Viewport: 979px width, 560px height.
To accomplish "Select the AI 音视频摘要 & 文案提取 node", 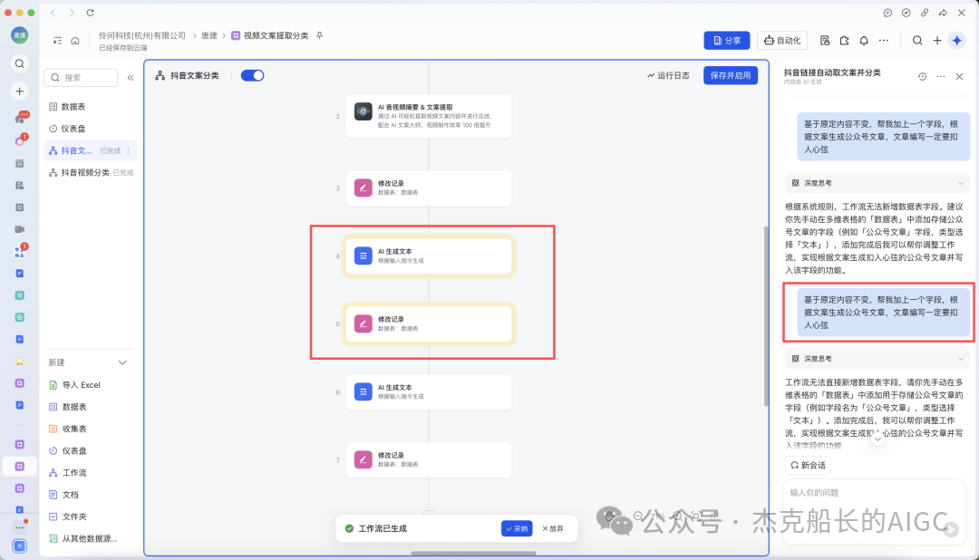I will pyautogui.click(x=429, y=116).
